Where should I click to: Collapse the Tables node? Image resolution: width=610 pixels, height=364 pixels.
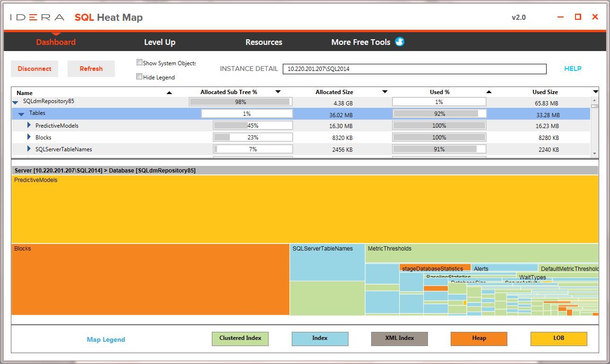pos(21,114)
